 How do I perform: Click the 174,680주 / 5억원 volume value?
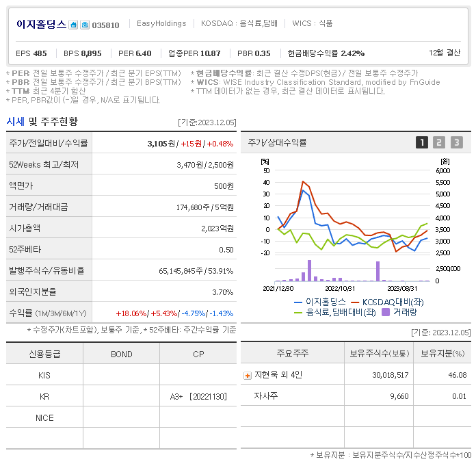coord(205,207)
